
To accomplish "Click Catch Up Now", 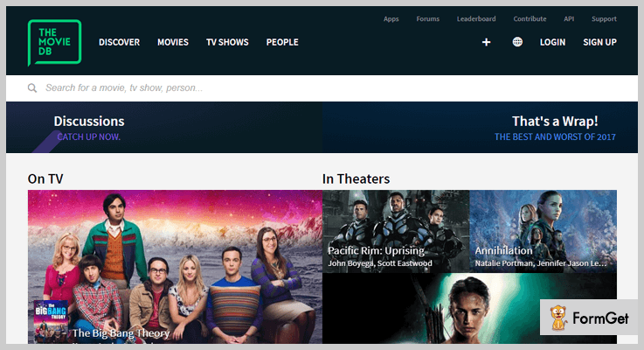I will (x=89, y=137).
